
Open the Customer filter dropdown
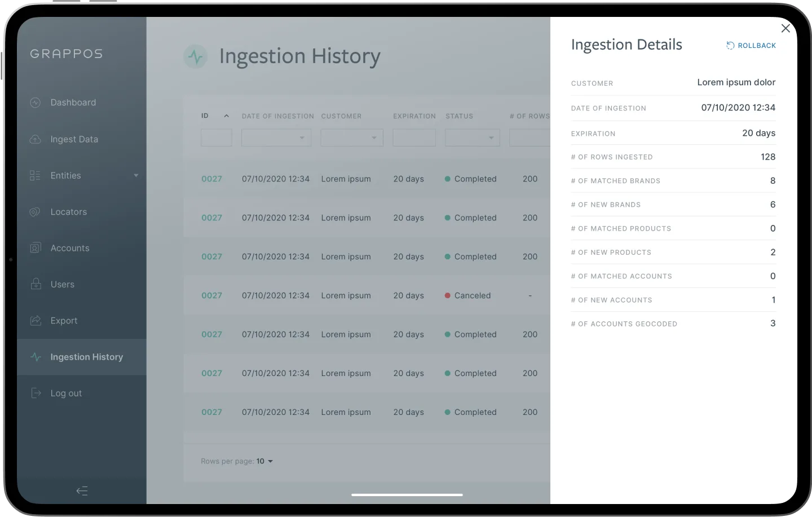tap(352, 138)
